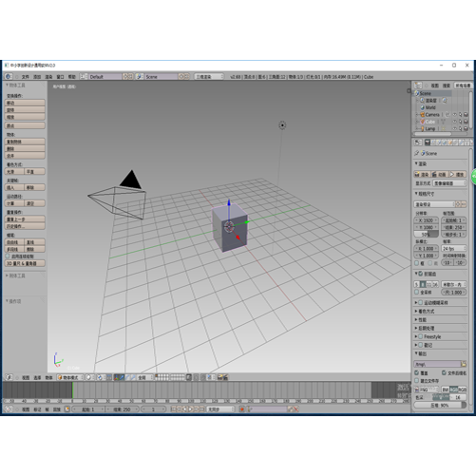Click the outliner horizontal scrollbar
This screenshot has height=476, width=476.
[432, 134]
